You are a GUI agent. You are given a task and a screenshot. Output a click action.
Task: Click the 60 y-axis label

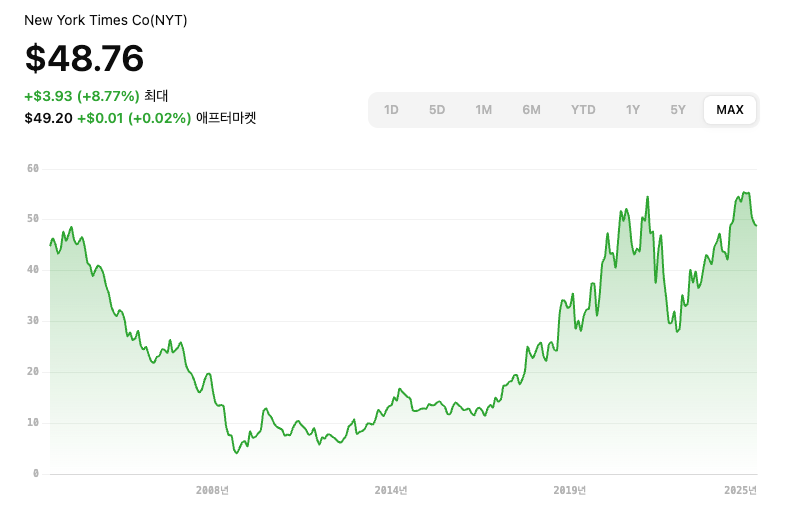tap(33, 169)
